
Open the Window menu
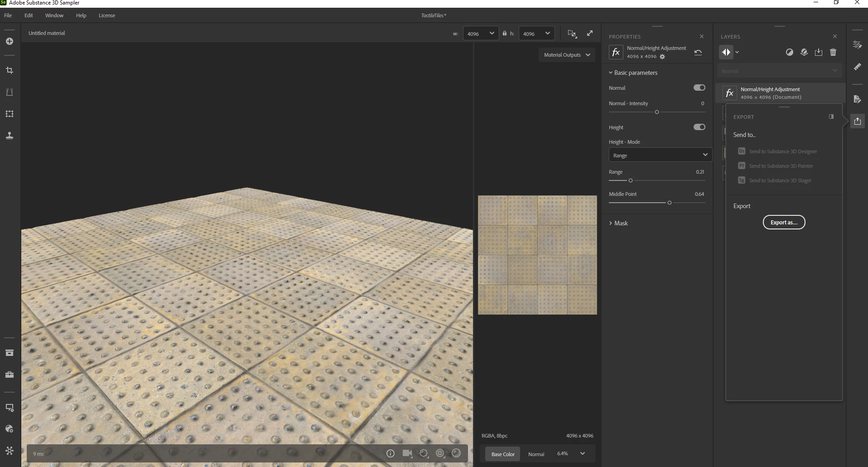(x=54, y=15)
